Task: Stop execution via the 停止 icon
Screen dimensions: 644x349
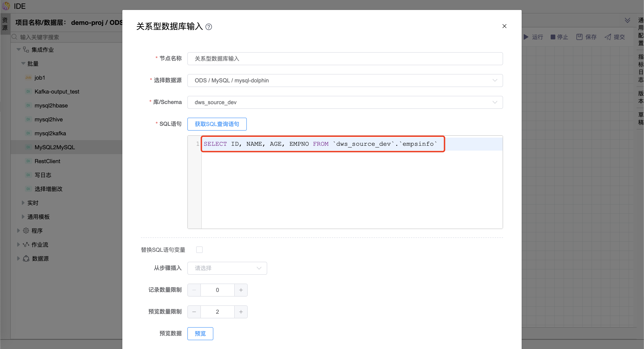Action: (x=553, y=37)
